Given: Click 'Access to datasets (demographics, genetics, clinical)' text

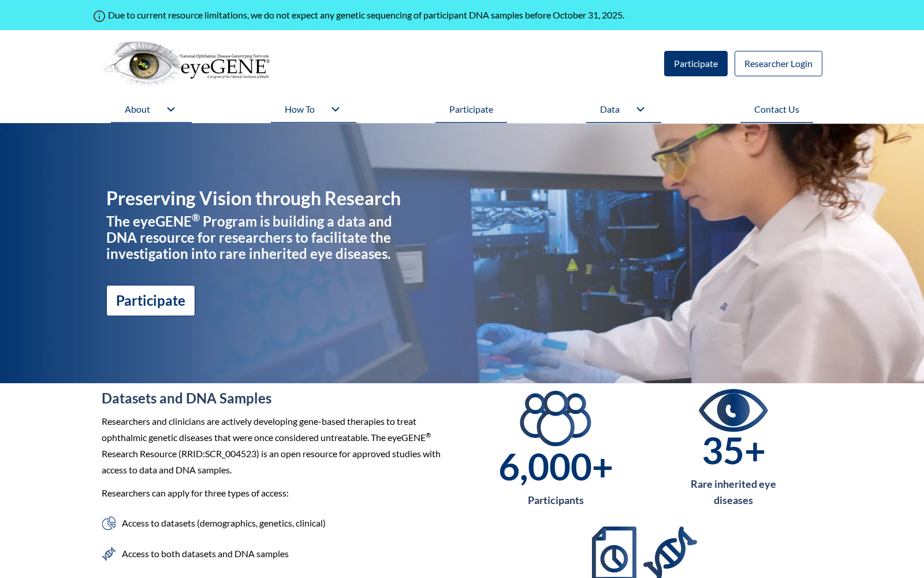Looking at the screenshot, I should coord(223,523).
